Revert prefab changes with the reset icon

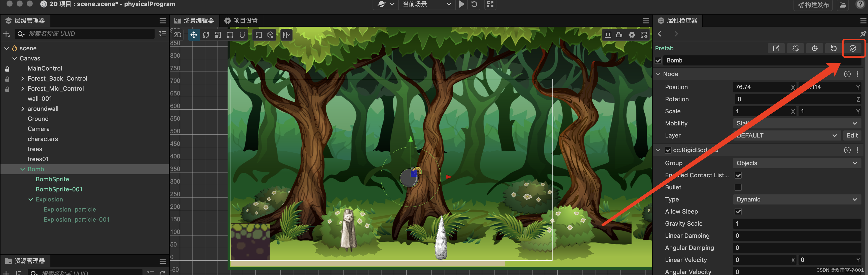(x=833, y=49)
